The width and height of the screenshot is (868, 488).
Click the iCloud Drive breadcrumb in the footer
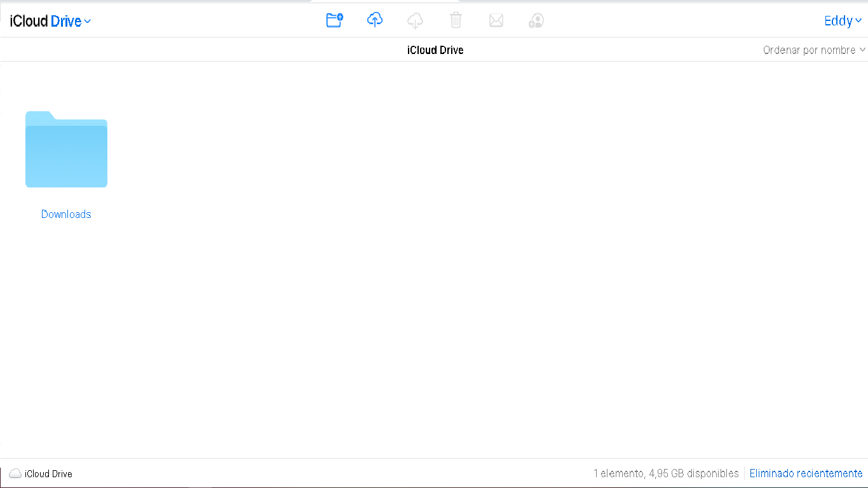48,474
